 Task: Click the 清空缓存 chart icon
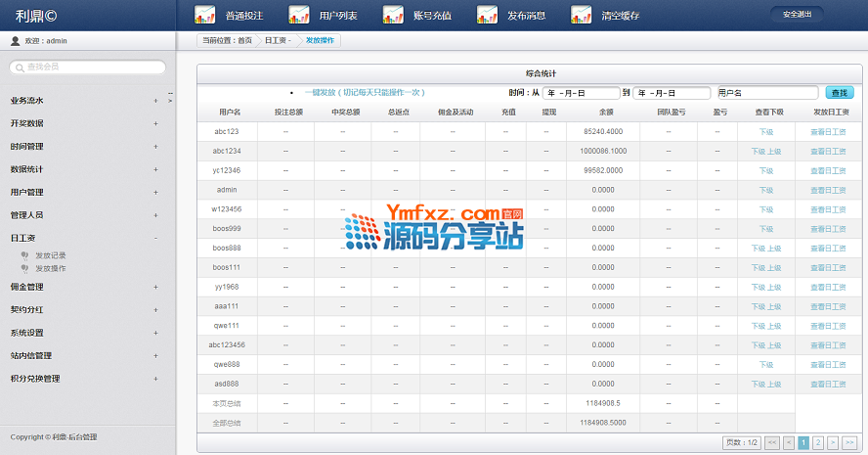[581, 15]
